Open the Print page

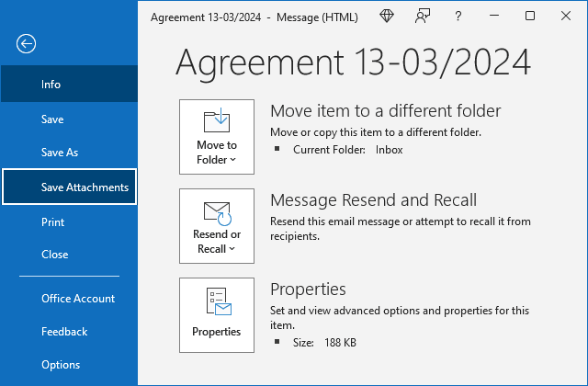point(52,221)
